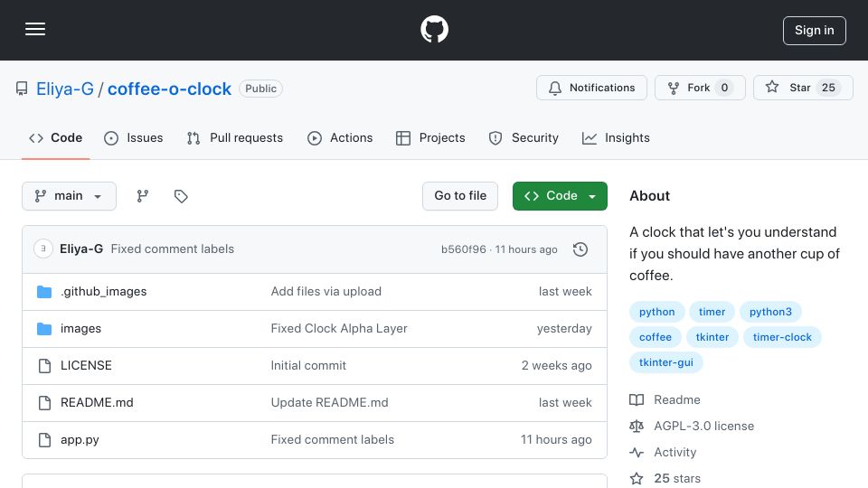View branches via the branch icon

coord(143,196)
